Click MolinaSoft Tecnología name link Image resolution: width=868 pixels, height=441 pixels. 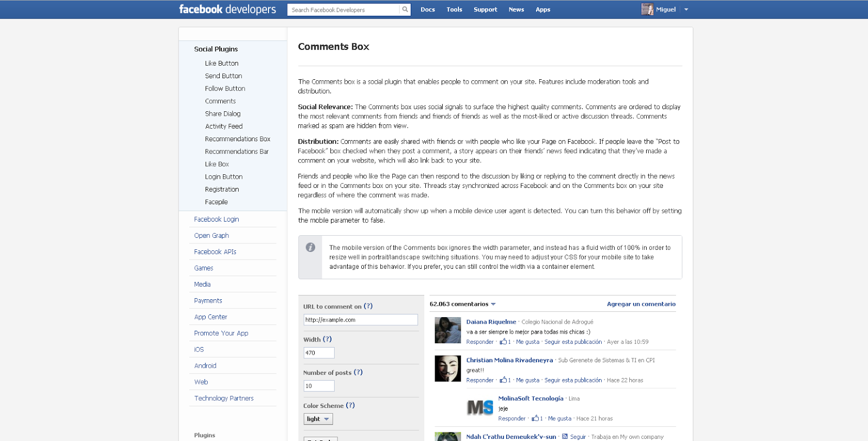point(531,399)
